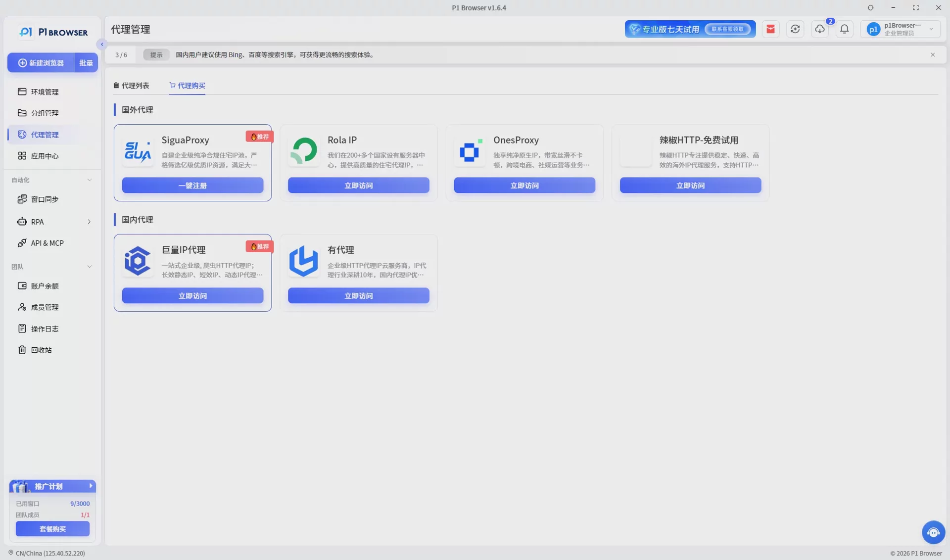Open the 推广计划 promotion banner
The height and width of the screenshot is (560, 950).
(x=52, y=486)
